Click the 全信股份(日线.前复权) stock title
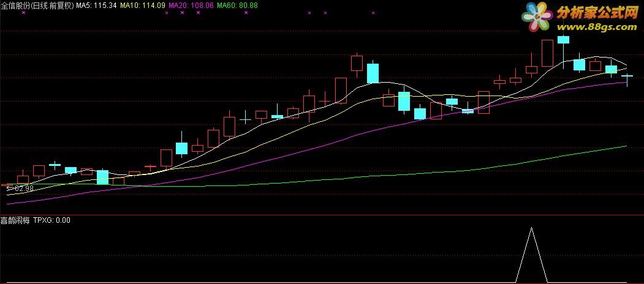 [x=37, y=6]
